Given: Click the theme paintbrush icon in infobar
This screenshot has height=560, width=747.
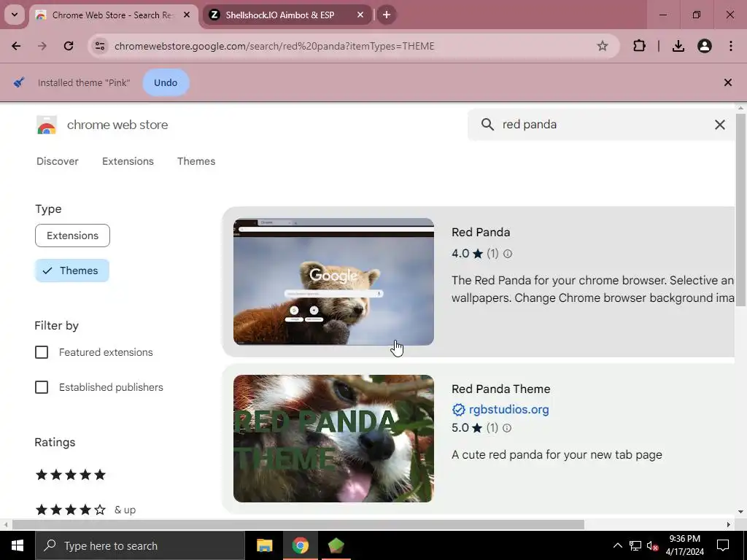Looking at the screenshot, I should coord(19,82).
